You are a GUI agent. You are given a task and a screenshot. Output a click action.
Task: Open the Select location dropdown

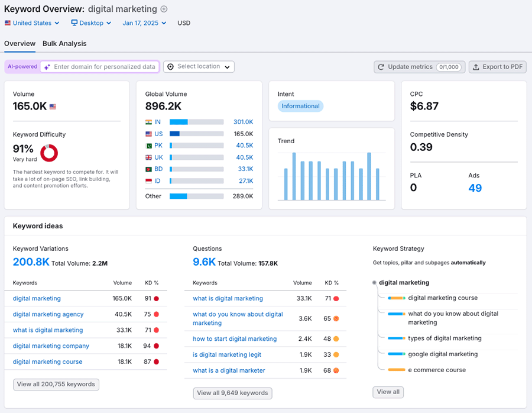click(199, 67)
